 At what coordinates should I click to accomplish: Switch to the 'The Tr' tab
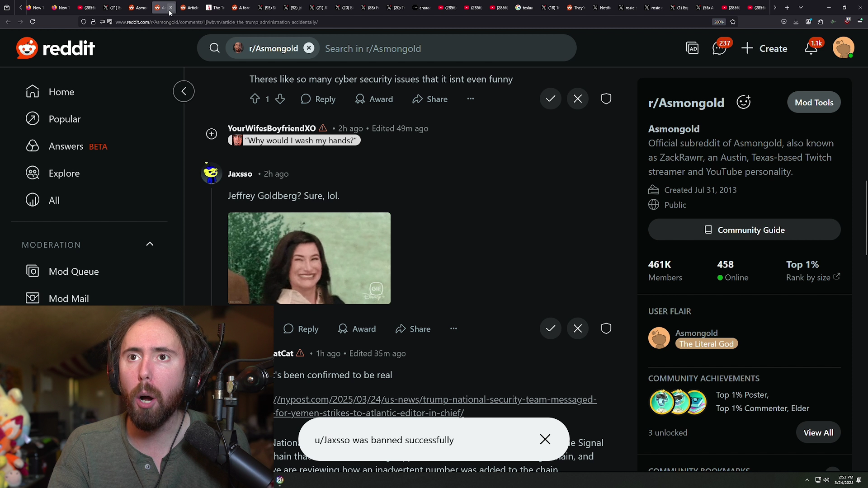[215, 8]
